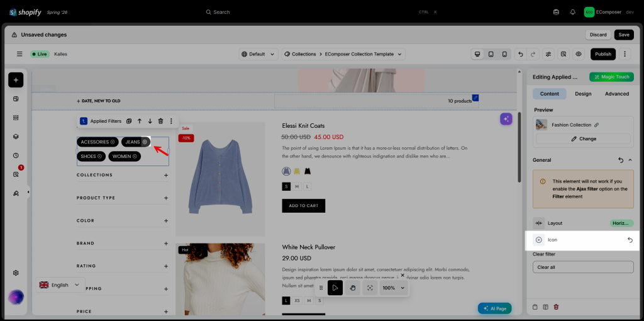
Task: Expand the COLLECTIONS filter group
Action: [166, 175]
